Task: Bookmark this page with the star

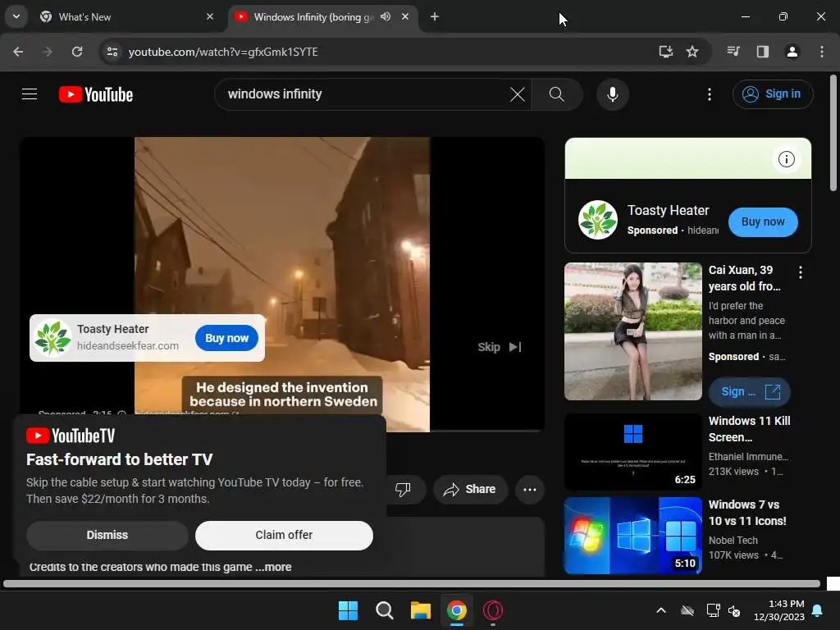Action: point(692,52)
